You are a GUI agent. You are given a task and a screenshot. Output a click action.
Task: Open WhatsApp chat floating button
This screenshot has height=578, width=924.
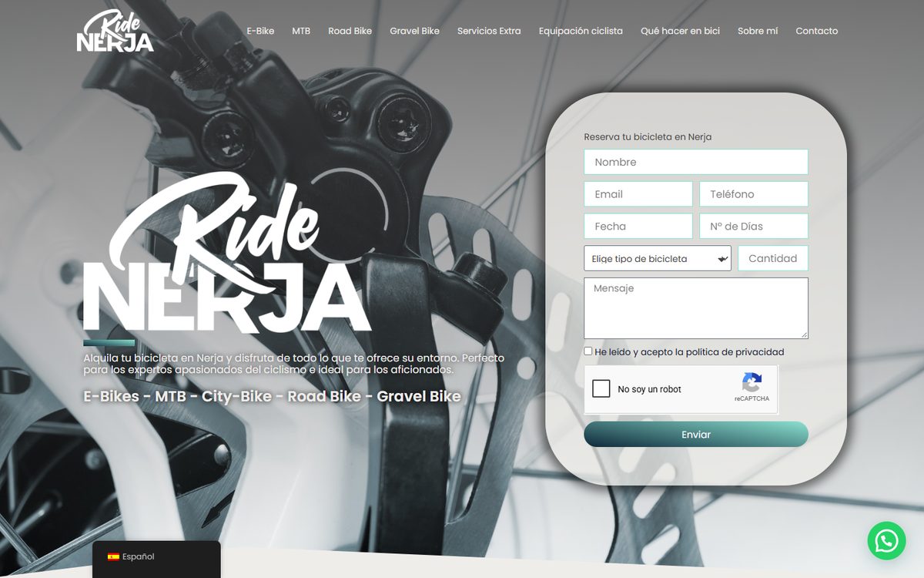click(x=886, y=541)
